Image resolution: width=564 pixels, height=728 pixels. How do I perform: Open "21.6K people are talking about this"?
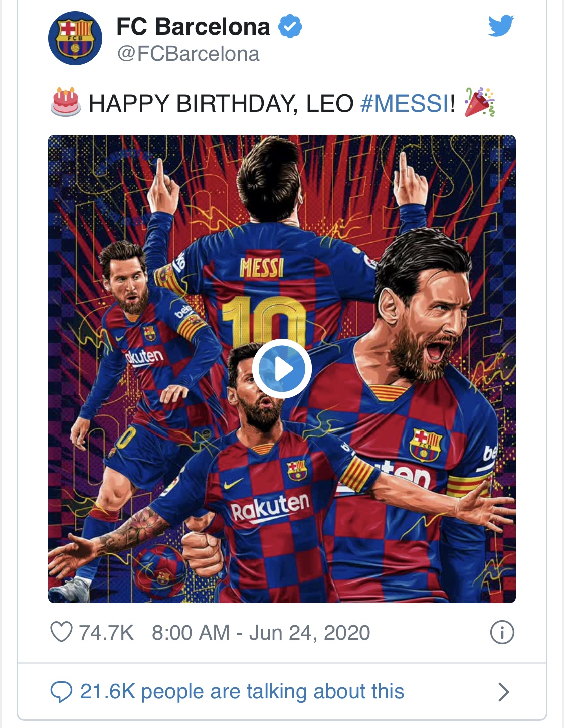point(242,692)
